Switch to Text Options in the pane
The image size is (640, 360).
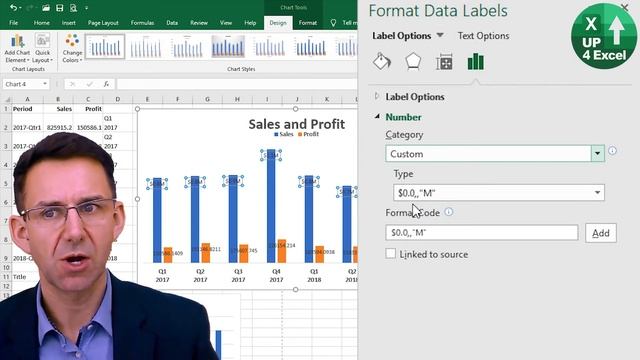pyautogui.click(x=483, y=36)
